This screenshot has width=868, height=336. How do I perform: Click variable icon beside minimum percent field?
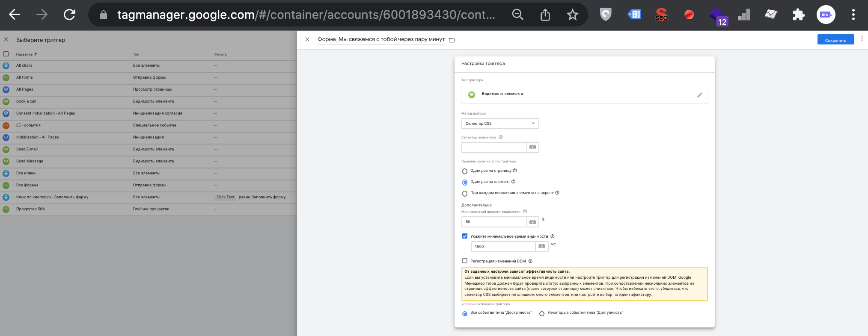532,222
